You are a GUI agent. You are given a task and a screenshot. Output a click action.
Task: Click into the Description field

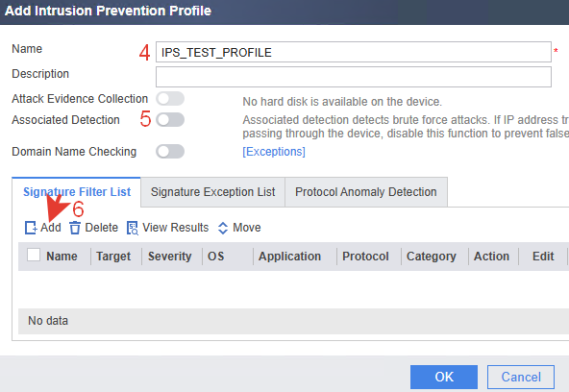click(354, 77)
